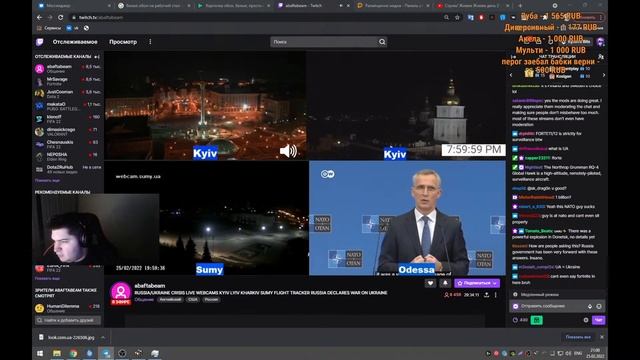Open Dota2RuHub offline channel
This screenshot has width=640, height=360.
click(x=68, y=169)
